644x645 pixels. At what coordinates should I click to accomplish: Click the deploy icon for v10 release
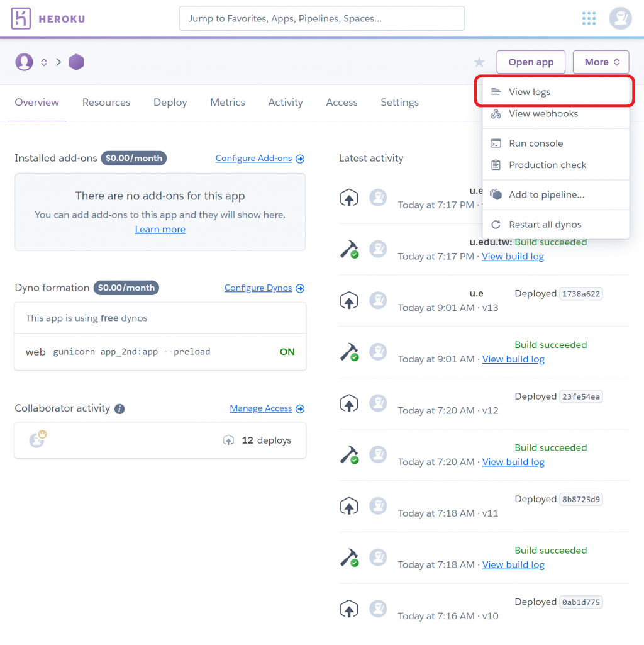pyautogui.click(x=349, y=609)
